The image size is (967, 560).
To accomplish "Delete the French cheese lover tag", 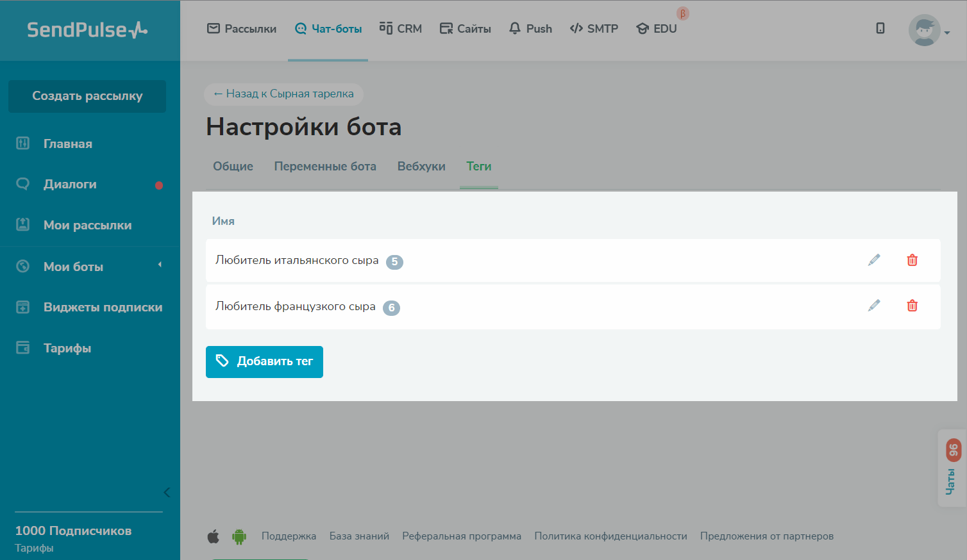I will click(x=912, y=306).
